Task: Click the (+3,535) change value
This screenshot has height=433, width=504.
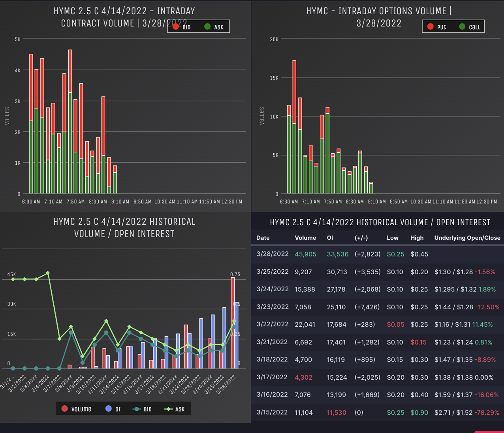Action: [x=367, y=272]
